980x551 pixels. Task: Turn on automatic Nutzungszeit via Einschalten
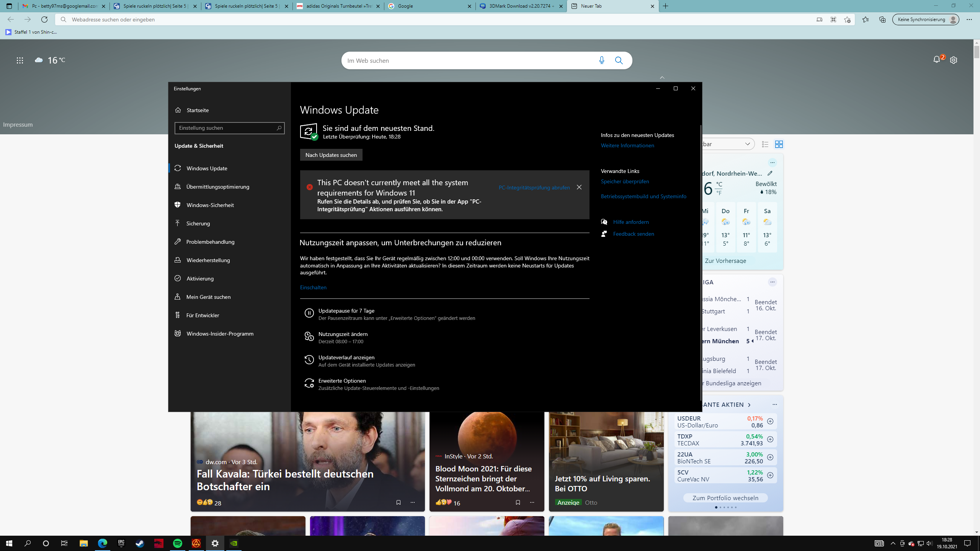tap(313, 287)
